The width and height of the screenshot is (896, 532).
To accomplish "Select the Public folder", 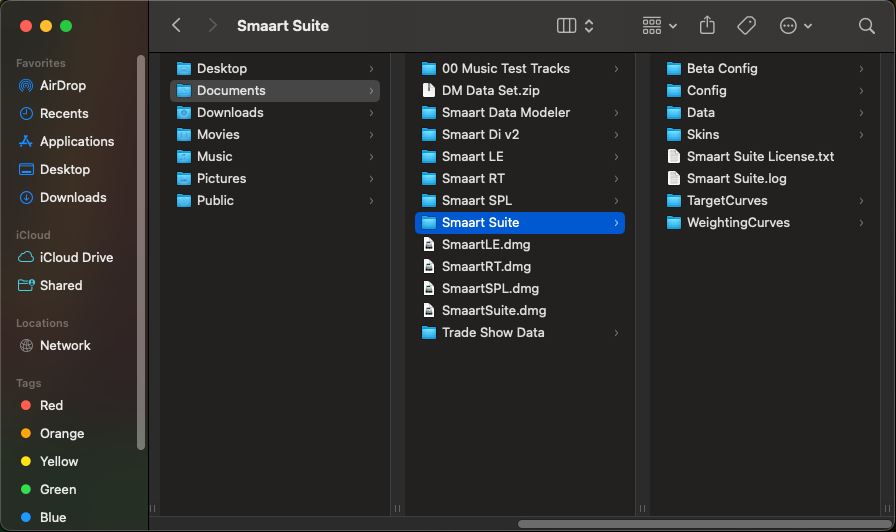I will pos(275,201).
